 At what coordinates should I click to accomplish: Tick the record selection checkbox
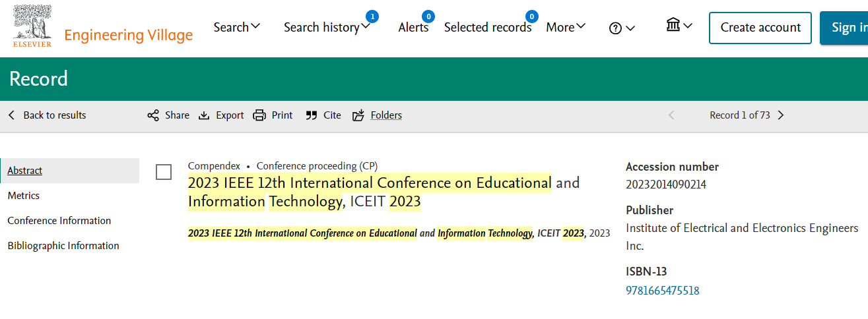point(164,172)
